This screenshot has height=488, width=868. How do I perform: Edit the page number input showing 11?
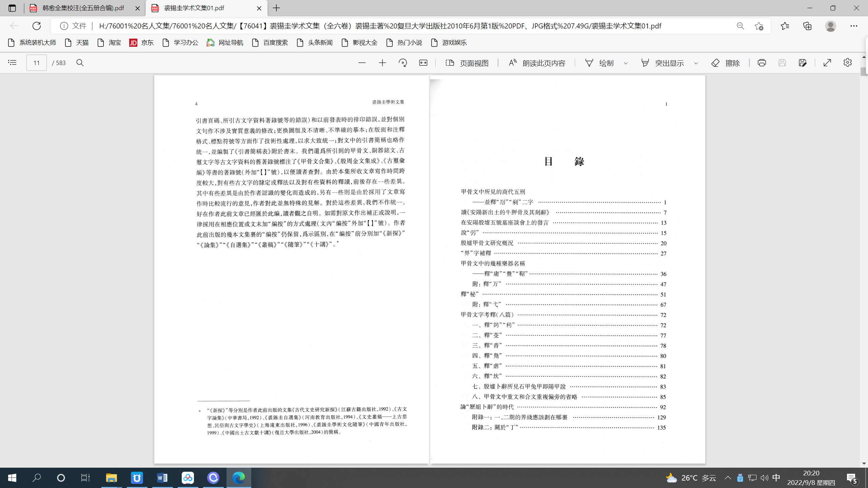tap(36, 62)
